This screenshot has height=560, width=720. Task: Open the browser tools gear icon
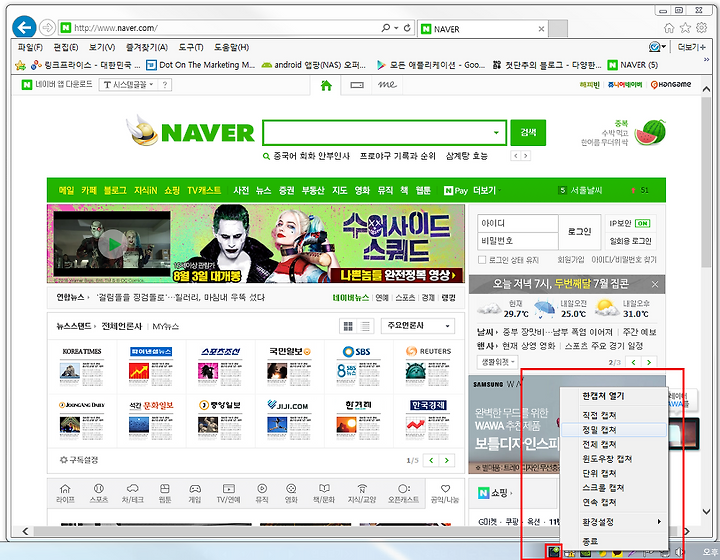(x=702, y=28)
